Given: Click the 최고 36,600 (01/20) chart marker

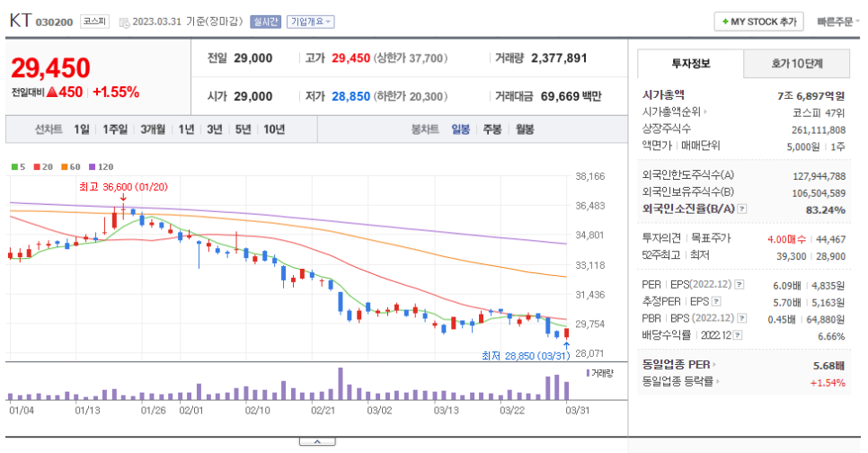Looking at the screenshot, I should pyautogui.click(x=123, y=187).
